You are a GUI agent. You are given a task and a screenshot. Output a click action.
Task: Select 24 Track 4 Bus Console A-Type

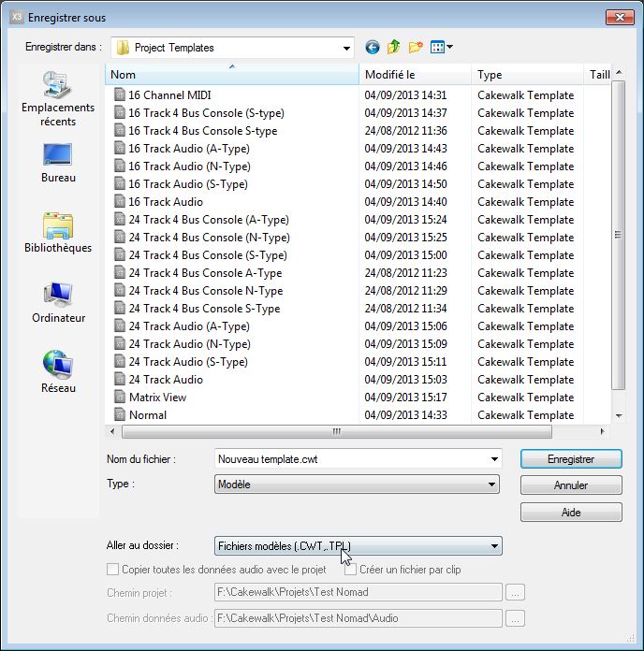[205, 273]
